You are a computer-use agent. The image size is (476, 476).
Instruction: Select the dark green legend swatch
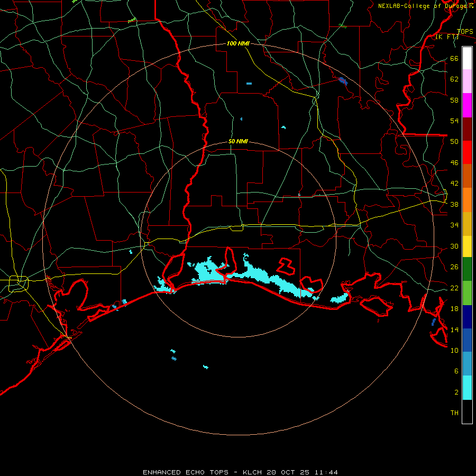(x=467, y=269)
